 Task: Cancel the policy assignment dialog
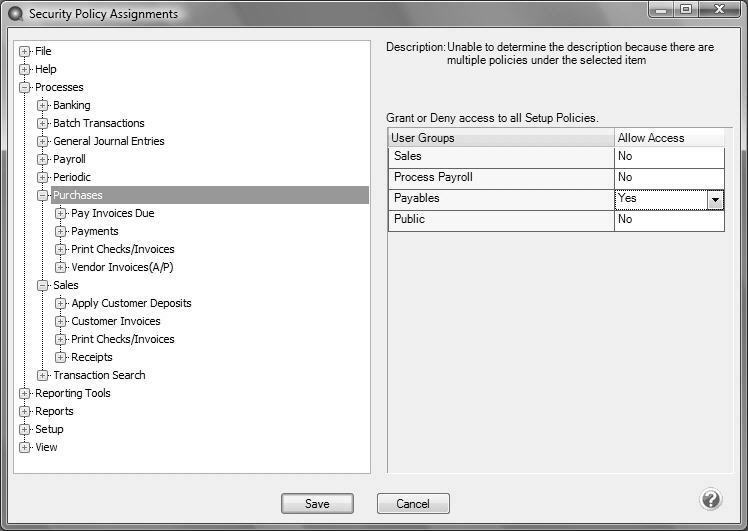coord(413,504)
